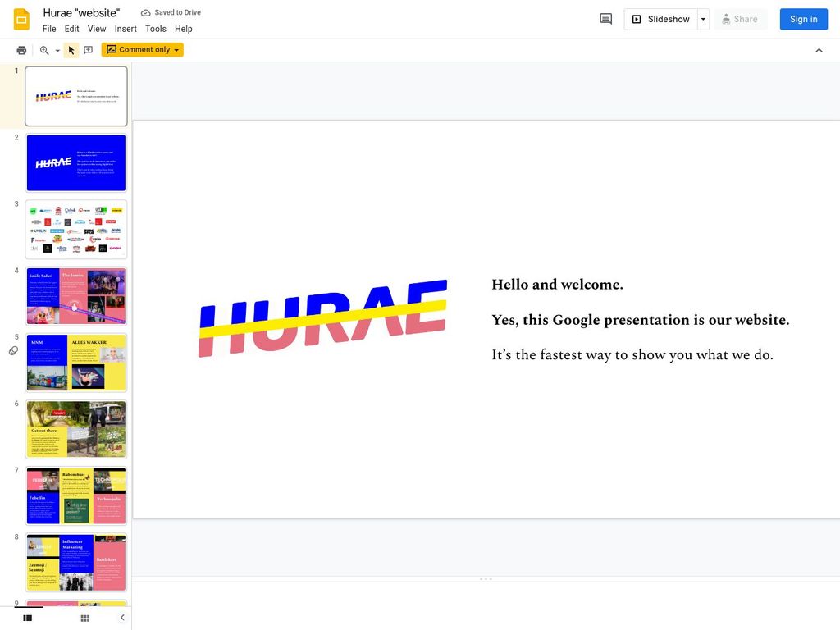Select slide 2 blue HURAE thumbnail

[76, 163]
